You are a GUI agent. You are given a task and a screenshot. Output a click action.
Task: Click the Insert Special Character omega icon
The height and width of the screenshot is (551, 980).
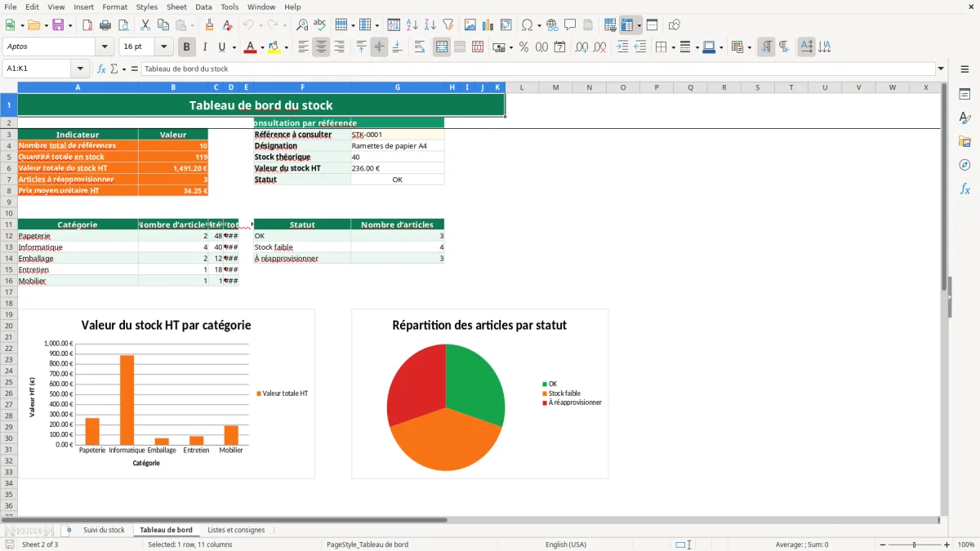point(527,25)
